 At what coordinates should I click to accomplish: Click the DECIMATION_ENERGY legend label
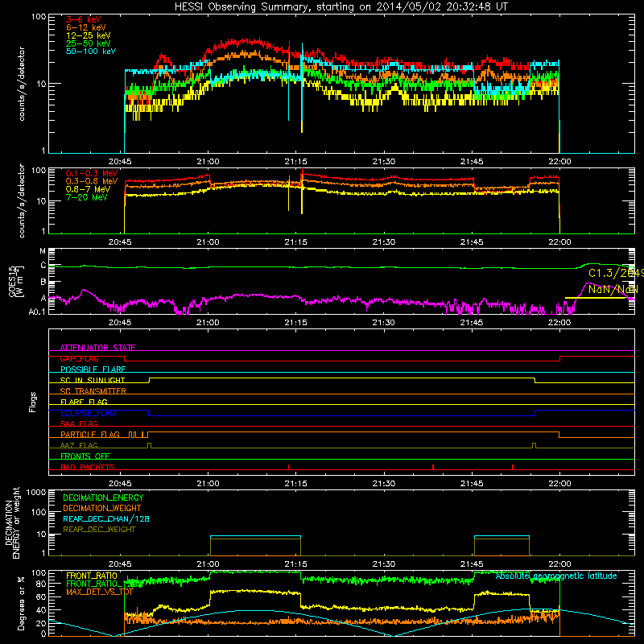(103, 497)
